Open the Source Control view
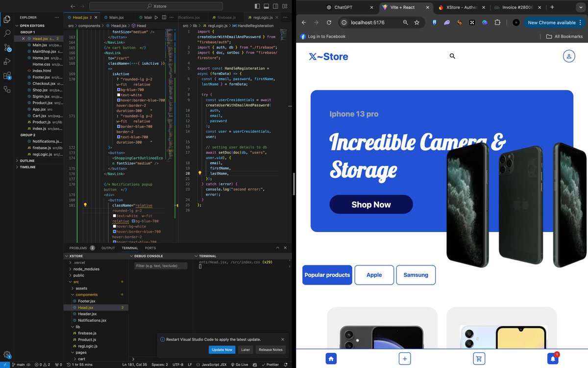This screenshot has width=588, height=368. point(7,48)
